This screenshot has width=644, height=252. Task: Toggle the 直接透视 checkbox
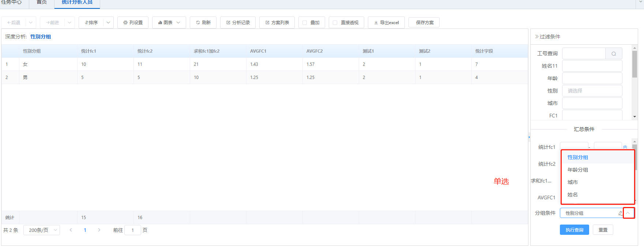click(335, 23)
